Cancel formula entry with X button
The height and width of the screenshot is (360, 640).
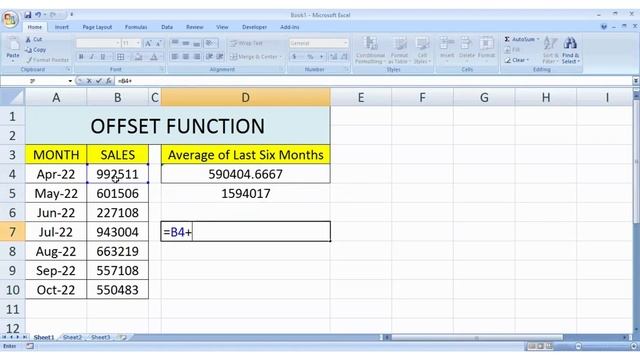89,81
